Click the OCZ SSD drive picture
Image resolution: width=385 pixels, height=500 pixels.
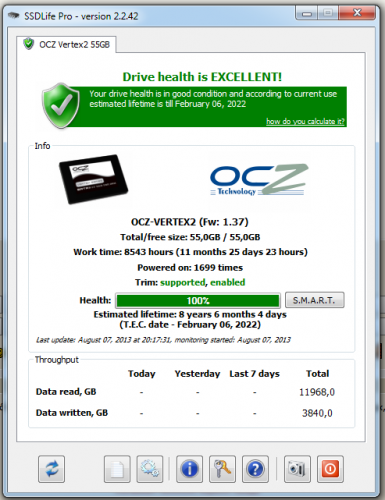93,179
